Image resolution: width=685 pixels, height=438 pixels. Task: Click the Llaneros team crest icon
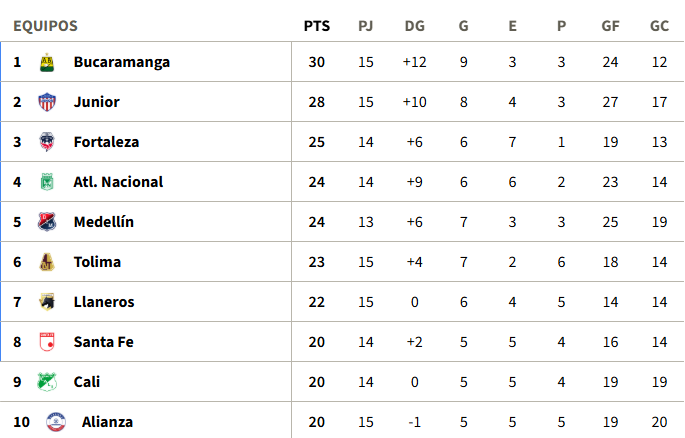click(x=46, y=302)
